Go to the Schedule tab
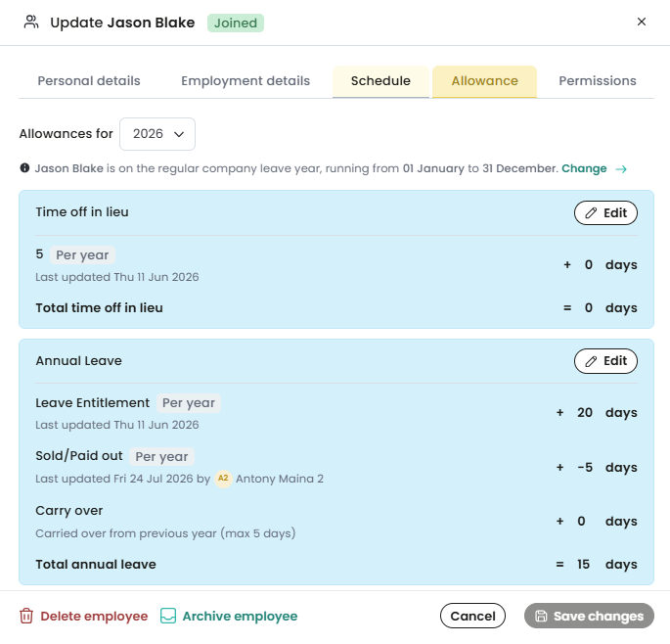Image resolution: width=670 pixels, height=644 pixels. click(380, 81)
